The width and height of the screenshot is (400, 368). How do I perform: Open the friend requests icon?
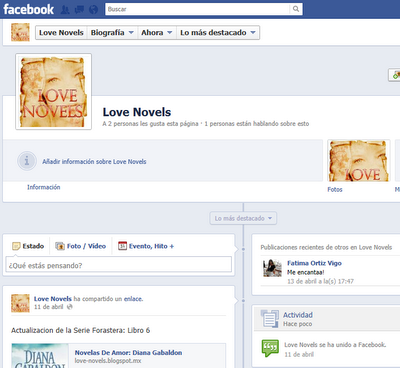click(65, 10)
